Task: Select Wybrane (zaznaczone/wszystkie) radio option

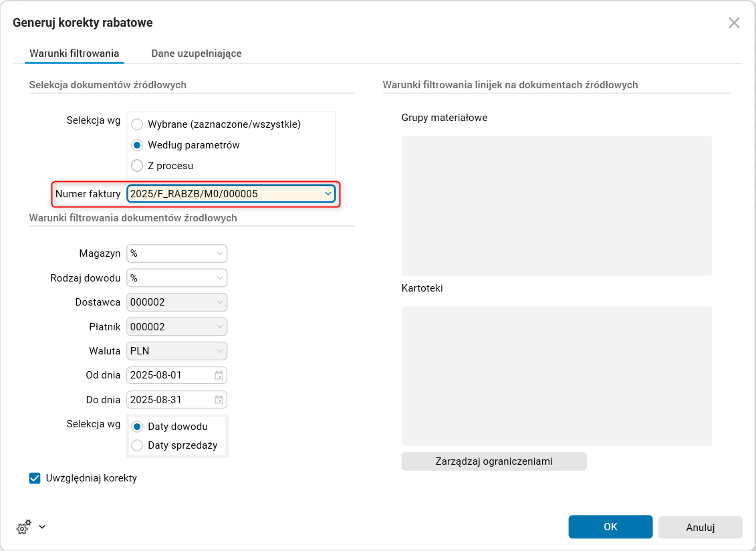Action: pyautogui.click(x=137, y=124)
